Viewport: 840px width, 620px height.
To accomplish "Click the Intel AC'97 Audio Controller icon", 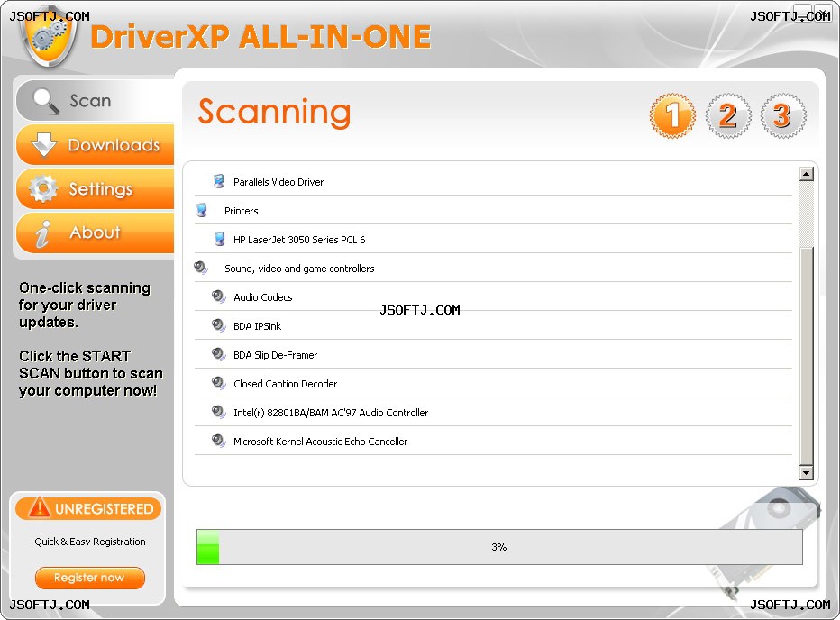I will tap(219, 412).
